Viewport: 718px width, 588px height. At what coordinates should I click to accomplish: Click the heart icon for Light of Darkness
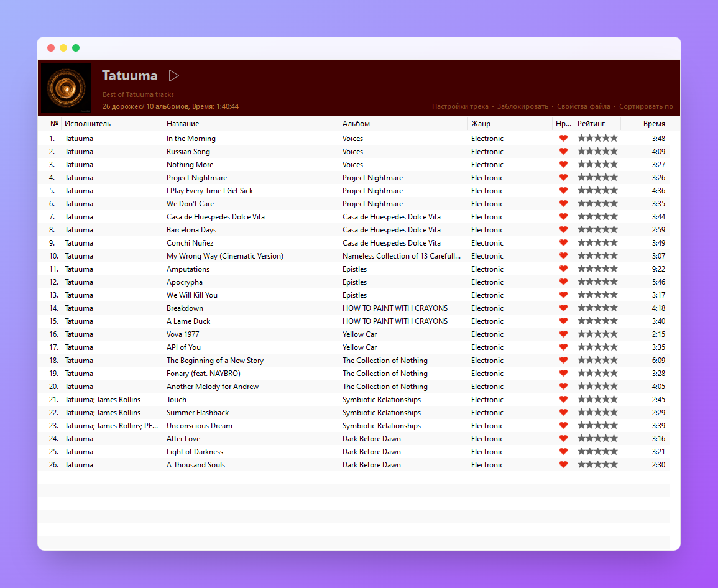(x=563, y=451)
